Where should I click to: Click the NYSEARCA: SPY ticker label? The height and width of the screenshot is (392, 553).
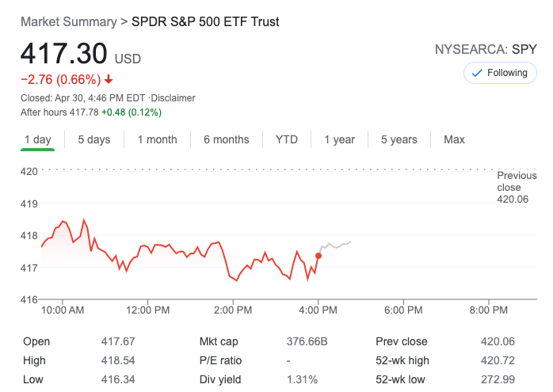coord(485,49)
